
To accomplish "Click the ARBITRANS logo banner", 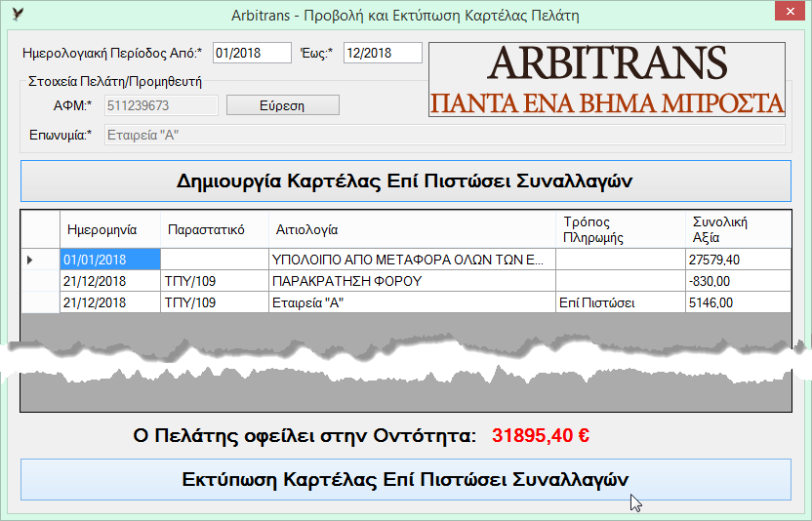I will 607,80.
